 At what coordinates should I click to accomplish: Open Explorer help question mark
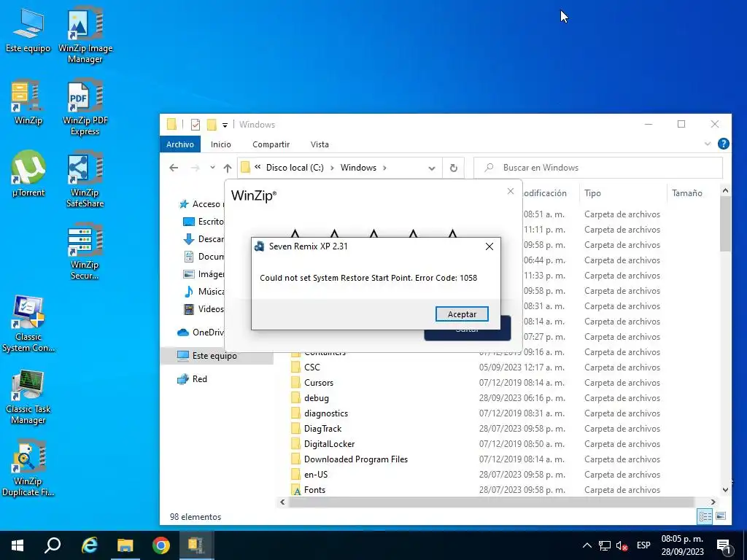pyautogui.click(x=723, y=144)
